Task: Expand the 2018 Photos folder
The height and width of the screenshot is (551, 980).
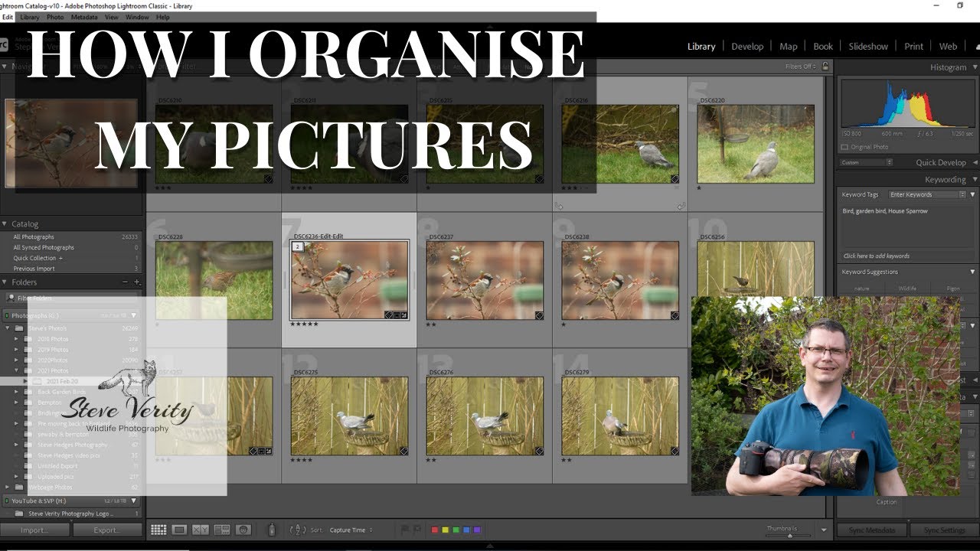Action: coord(16,339)
